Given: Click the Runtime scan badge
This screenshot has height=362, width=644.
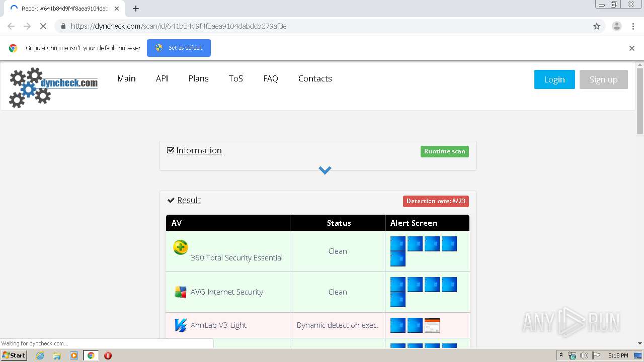Looking at the screenshot, I should coord(445,151).
